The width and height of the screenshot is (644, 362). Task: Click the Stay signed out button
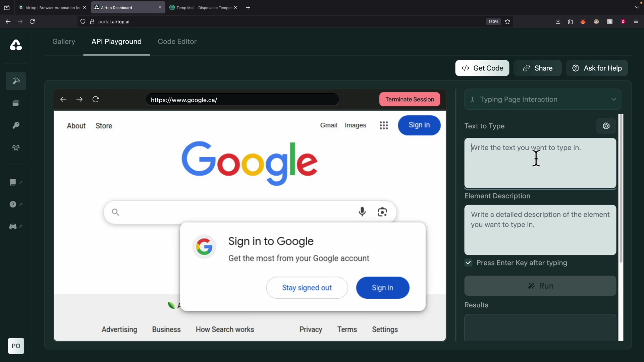[307, 288]
